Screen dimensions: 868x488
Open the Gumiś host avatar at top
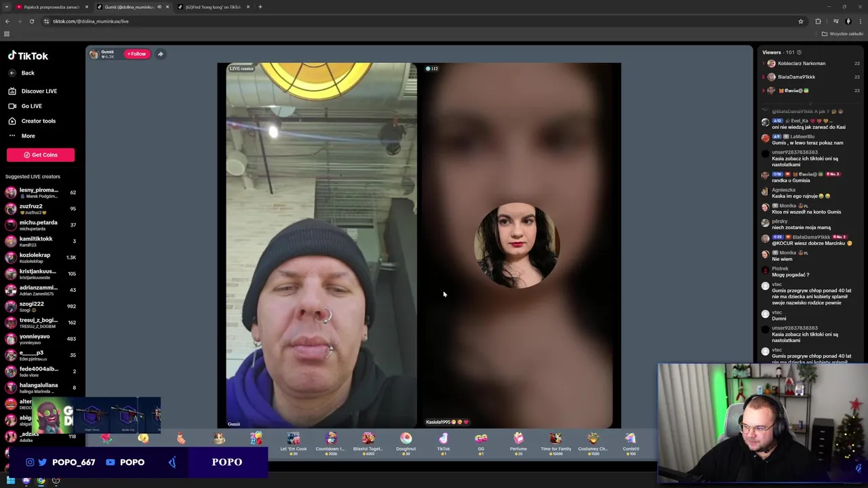point(94,54)
